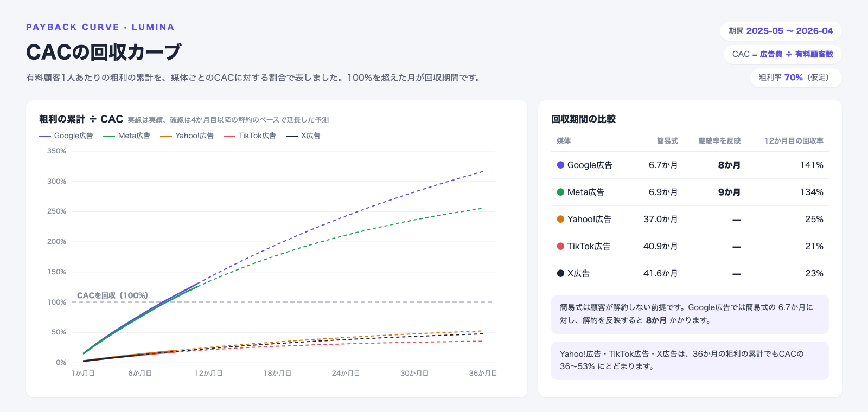Select the Yahoo!広告 row name in table
Viewport: 868px width, 412px height.
[x=584, y=219]
